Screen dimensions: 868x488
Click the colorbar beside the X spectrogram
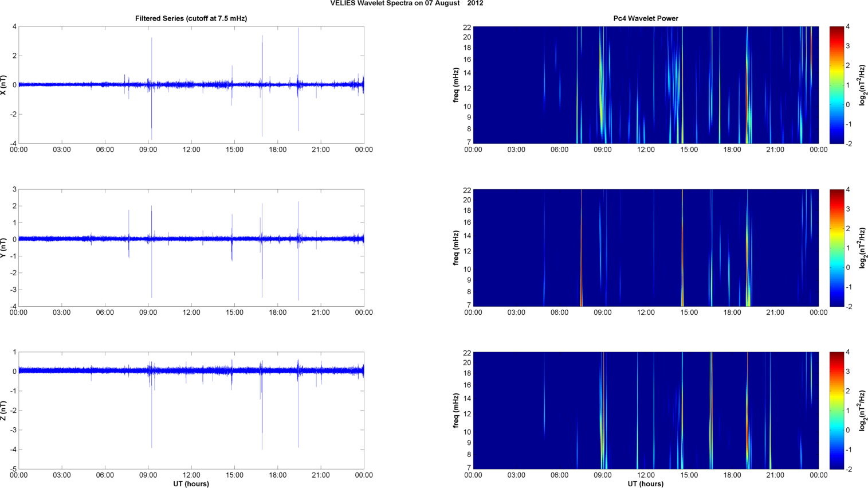coord(836,85)
